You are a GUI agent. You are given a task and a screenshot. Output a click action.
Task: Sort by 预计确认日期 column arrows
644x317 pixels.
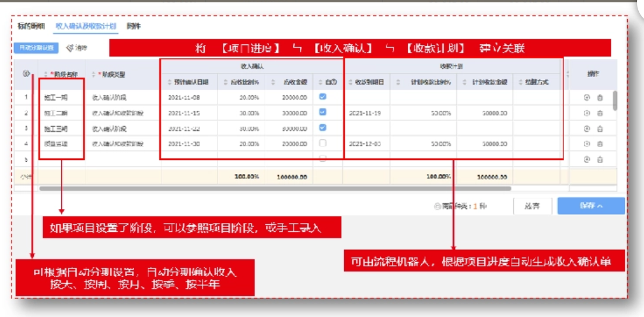pyautogui.click(x=170, y=82)
